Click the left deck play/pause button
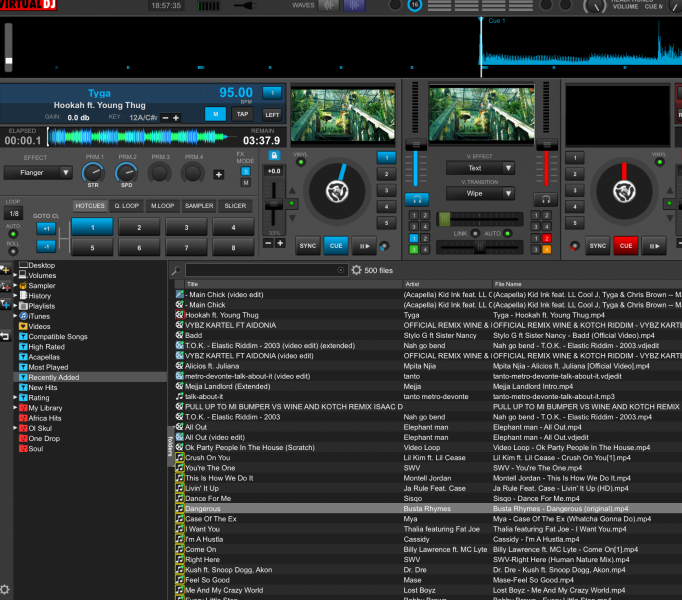The image size is (682, 600). 364,246
